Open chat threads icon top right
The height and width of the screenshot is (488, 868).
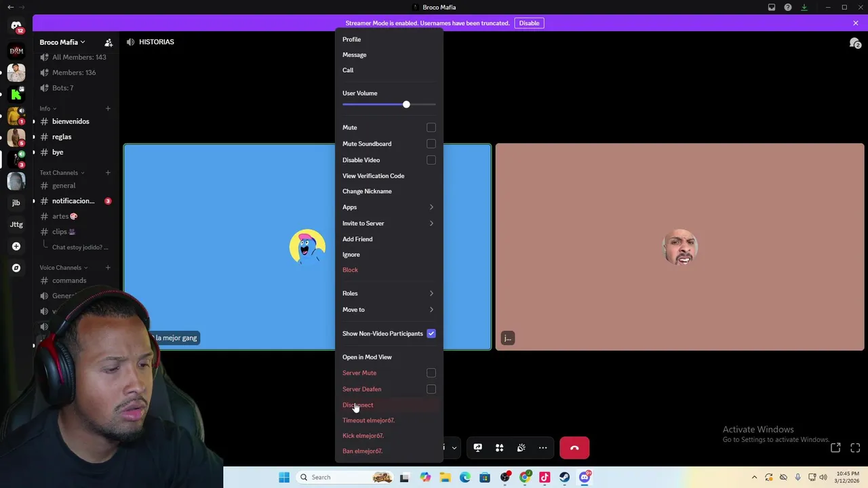(x=855, y=43)
